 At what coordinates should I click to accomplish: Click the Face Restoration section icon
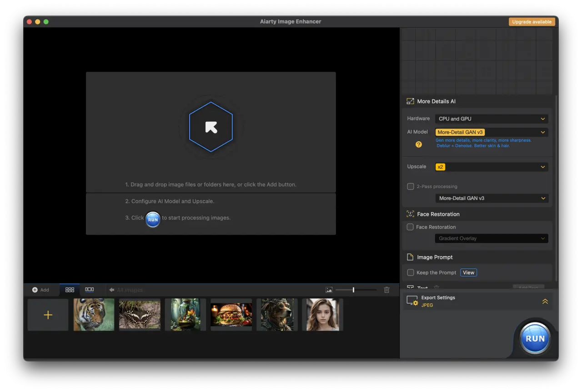410,214
